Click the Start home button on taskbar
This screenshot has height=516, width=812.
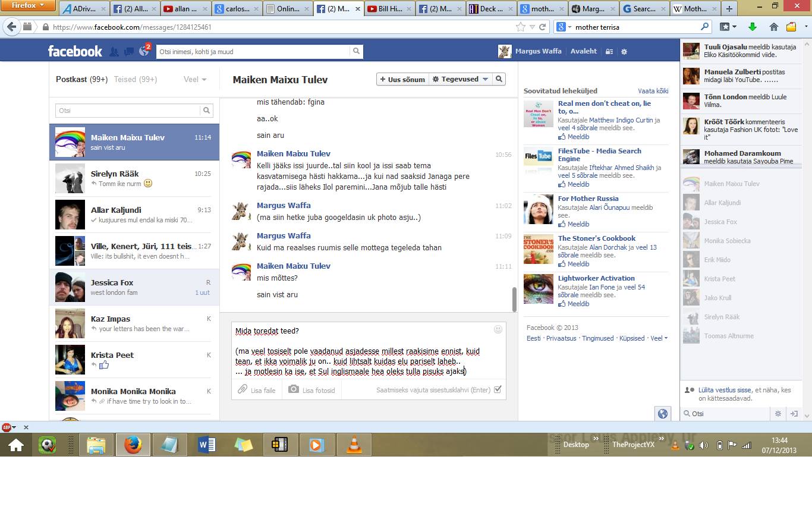15,445
